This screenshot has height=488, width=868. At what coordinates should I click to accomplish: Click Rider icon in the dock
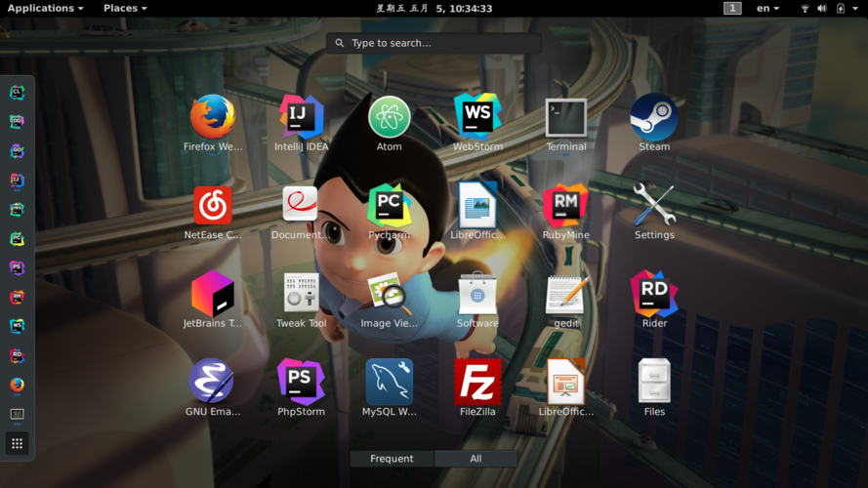pyautogui.click(x=18, y=356)
